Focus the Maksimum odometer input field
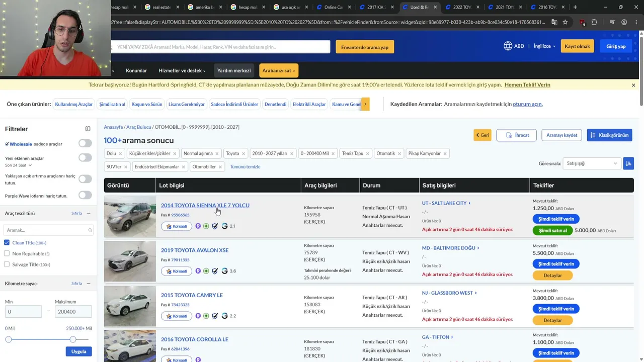The image size is (644, 362). point(73,312)
